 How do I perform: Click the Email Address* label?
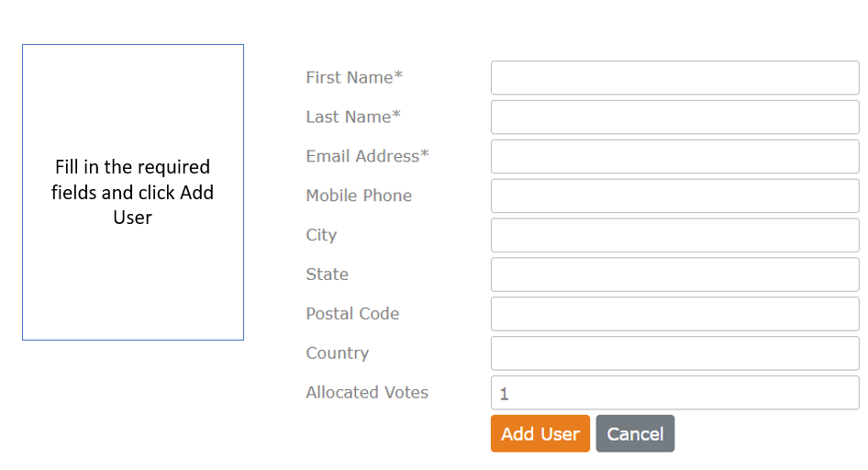tap(368, 156)
